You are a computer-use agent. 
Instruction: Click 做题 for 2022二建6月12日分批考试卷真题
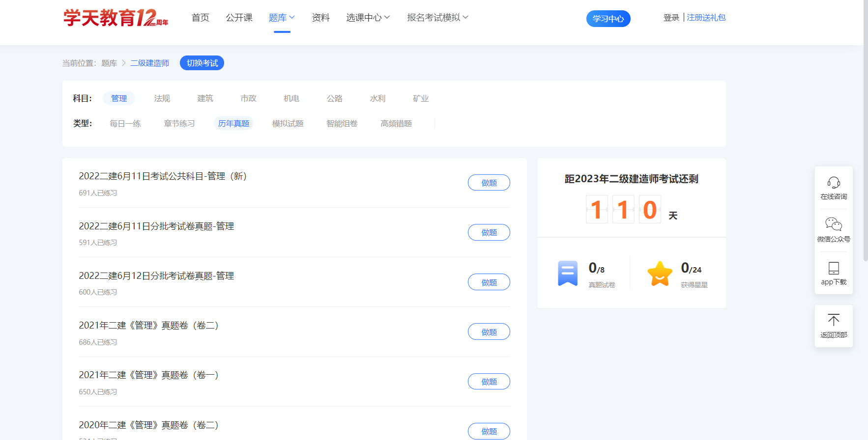coord(489,282)
